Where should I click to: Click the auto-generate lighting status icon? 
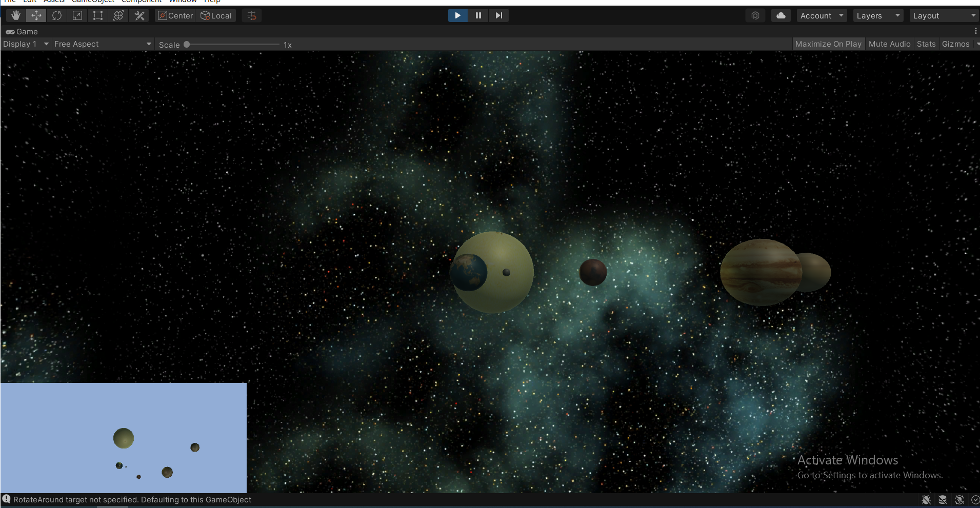tap(959, 500)
